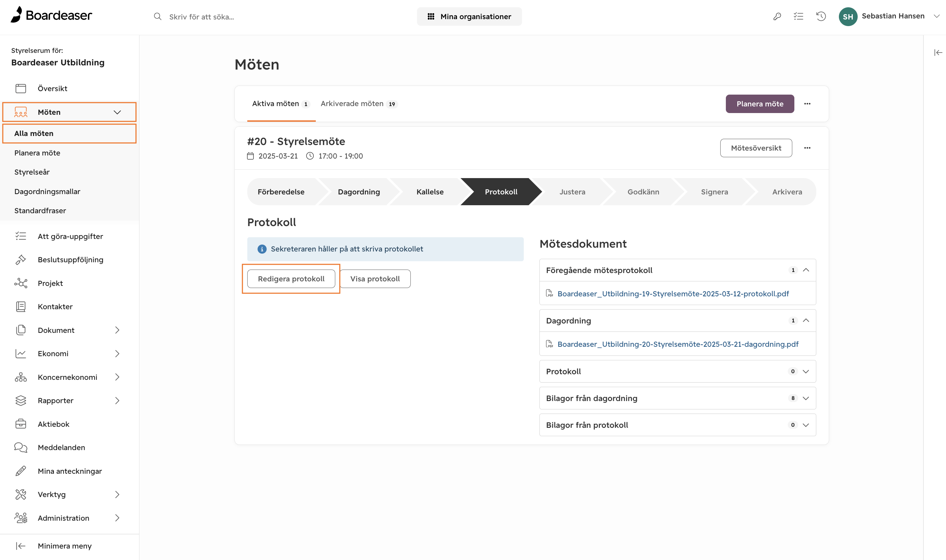
Task: Open the history clock icon
Action: click(x=821, y=16)
